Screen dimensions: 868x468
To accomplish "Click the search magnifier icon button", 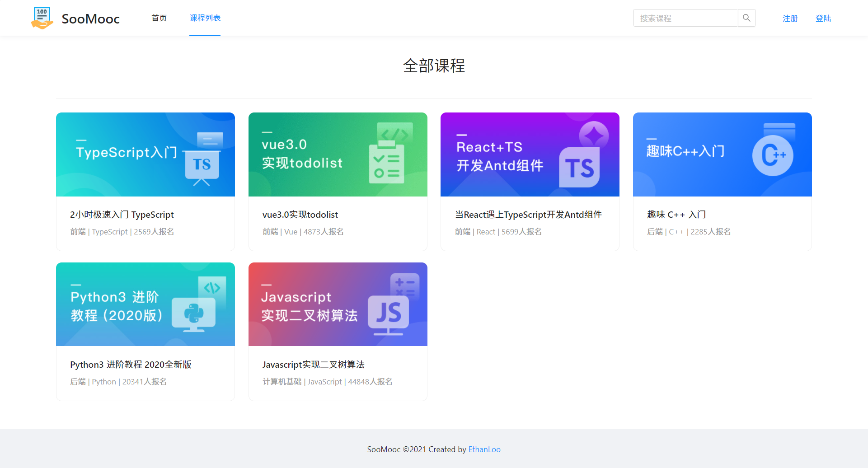I will coord(746,18).
